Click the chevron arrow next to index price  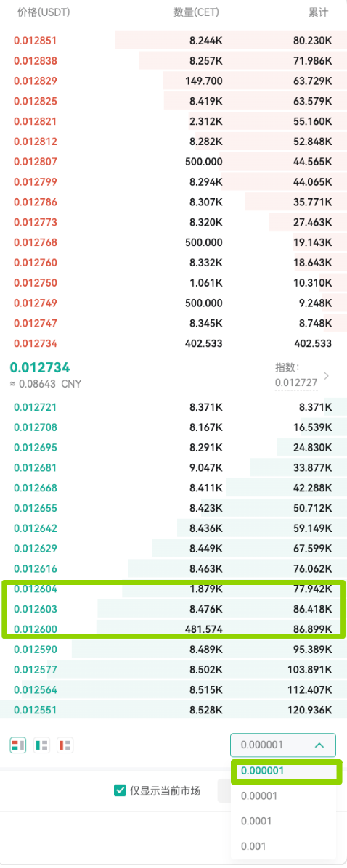click(x=326, y=377)
